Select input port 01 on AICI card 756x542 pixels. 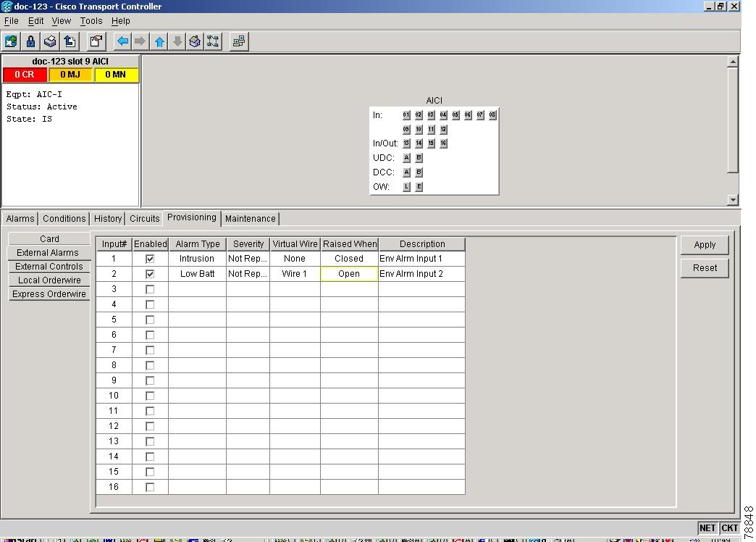point(406,115)
